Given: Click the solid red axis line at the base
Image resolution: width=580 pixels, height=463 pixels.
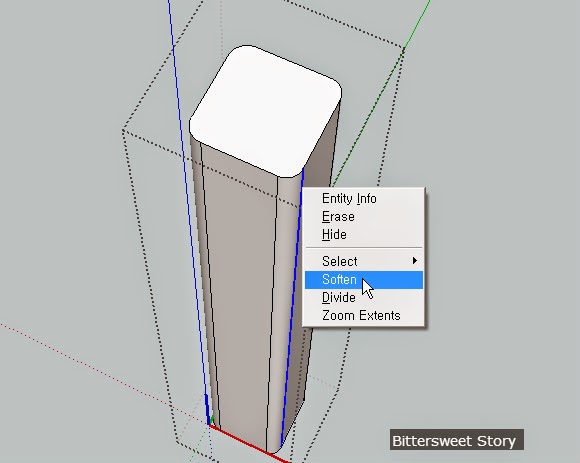Looking at the screenshot, I should pos(248,443).
